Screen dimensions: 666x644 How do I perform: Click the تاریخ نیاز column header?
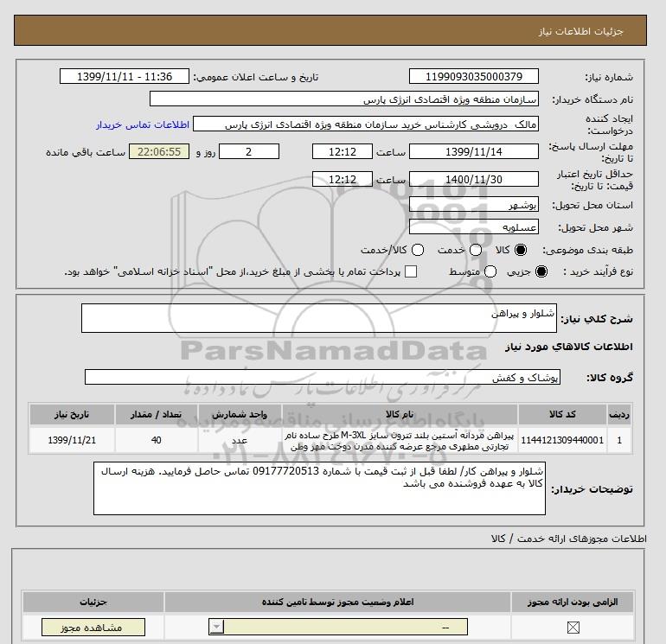[x=72, y=414]
